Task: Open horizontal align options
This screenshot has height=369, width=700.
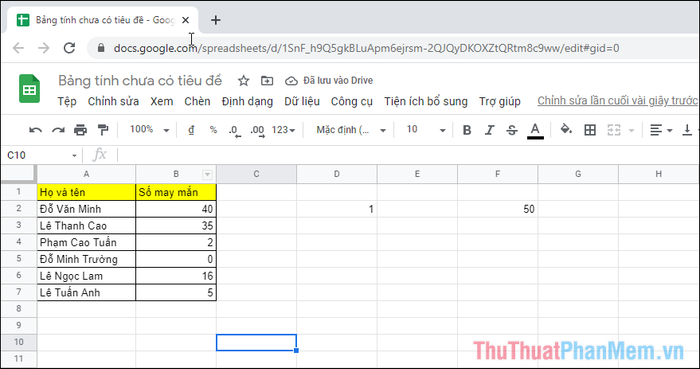Action: click(661, 130)
